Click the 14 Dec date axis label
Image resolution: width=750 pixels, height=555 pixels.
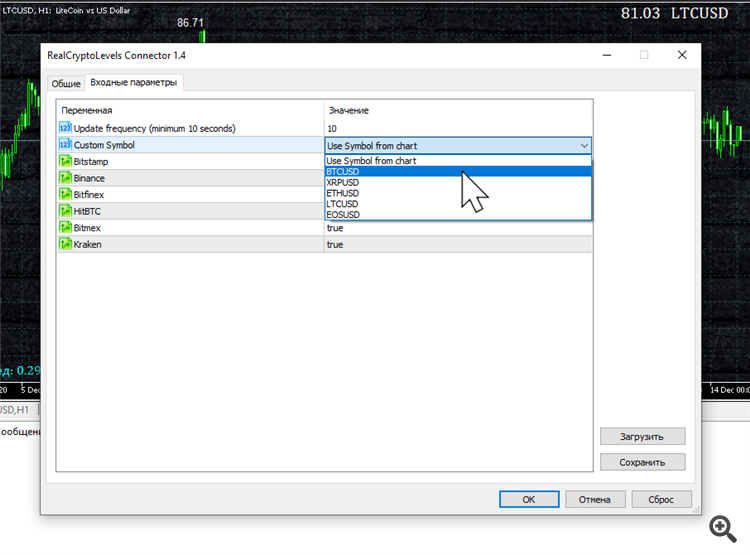[x=729, y=390]
